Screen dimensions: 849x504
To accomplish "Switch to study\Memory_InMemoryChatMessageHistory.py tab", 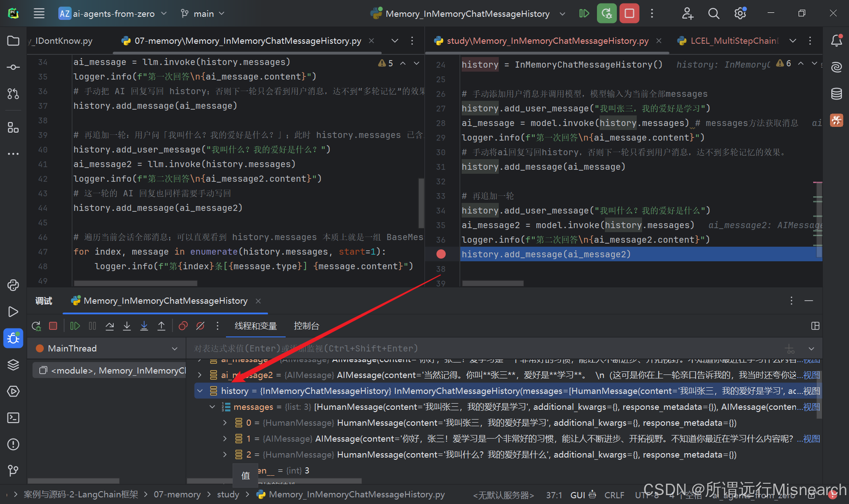I will [x=547, y=41].
